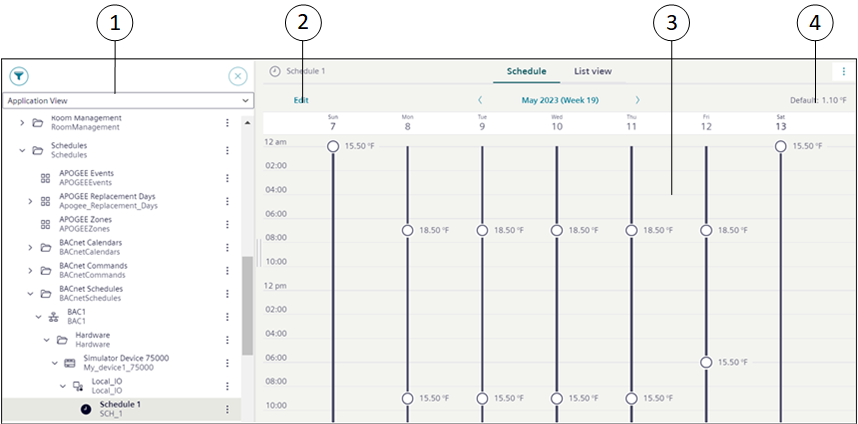Click the Edit link
This screenshot has width=858, height=424.
pos(301,100)
